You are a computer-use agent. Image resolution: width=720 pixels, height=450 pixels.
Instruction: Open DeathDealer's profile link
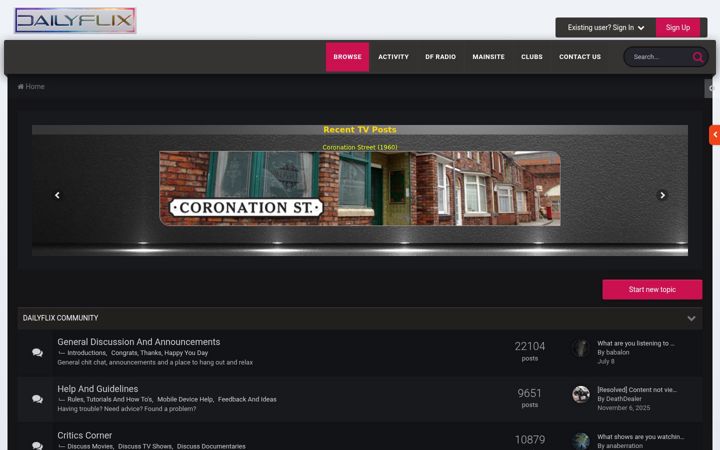624,399
